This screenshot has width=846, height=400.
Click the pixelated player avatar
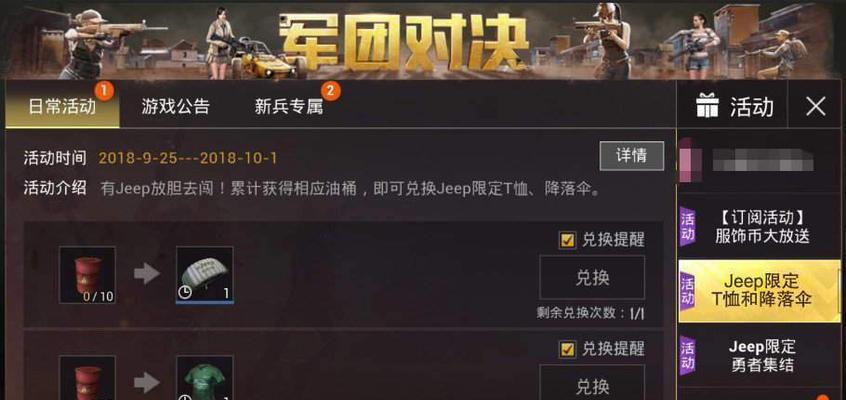tap(686, 160)
